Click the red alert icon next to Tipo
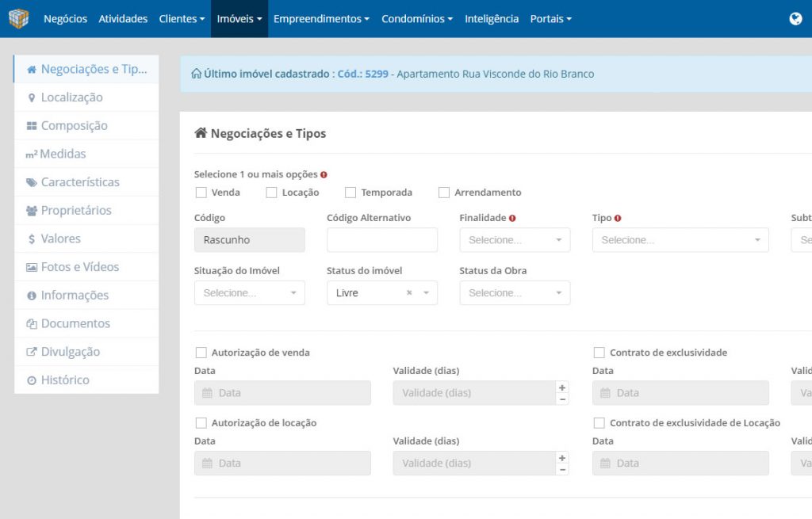Image resolution: width=812 pixels, height=519 pixels. 618,219
